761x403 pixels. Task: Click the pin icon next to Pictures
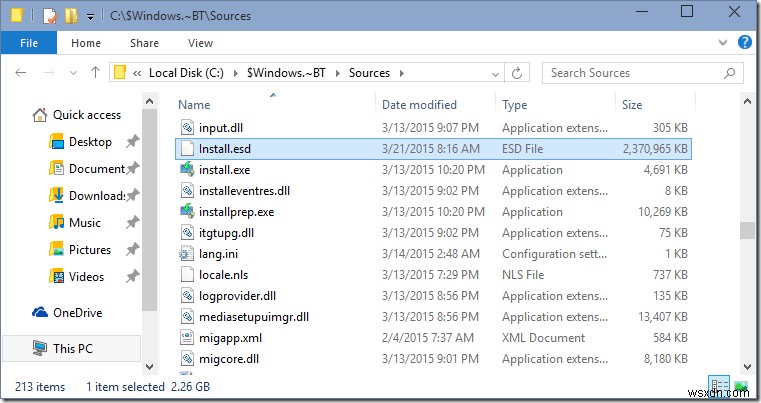(132, 250)
